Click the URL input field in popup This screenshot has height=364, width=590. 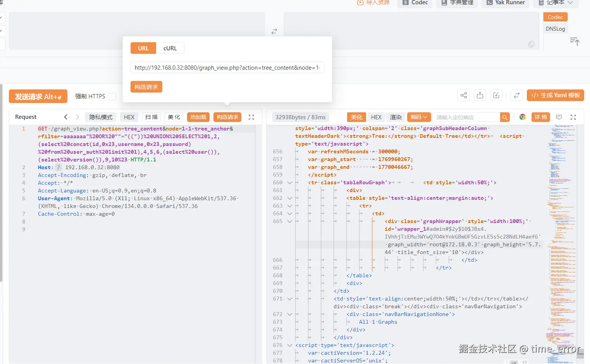227,68
